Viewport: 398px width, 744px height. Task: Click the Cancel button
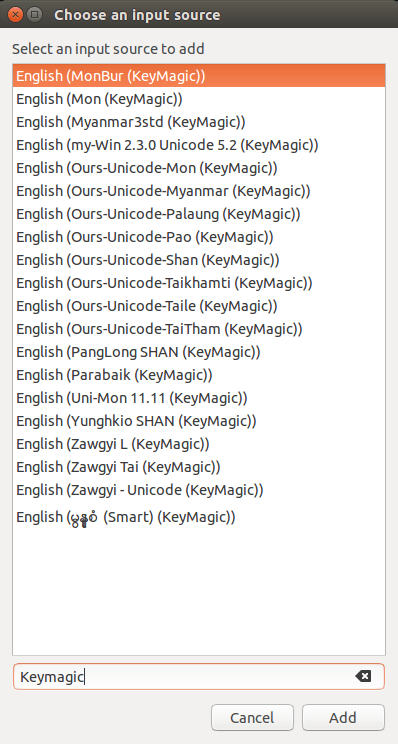click(252, 717)
